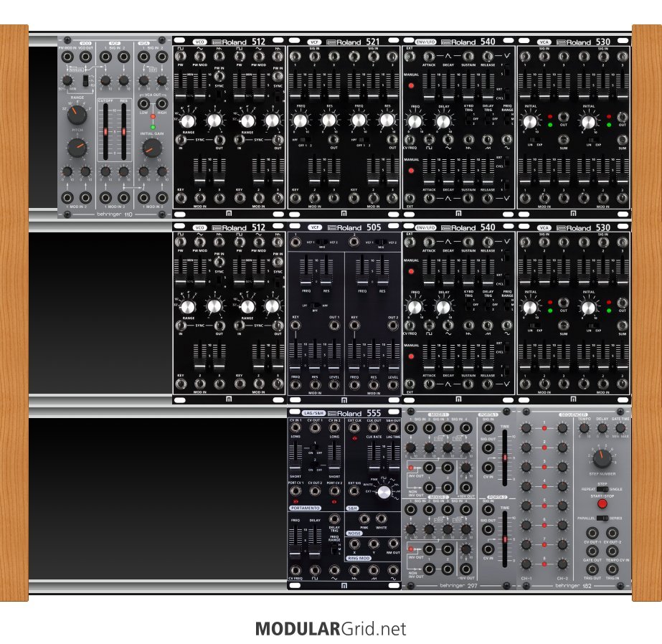
Task: Click the RES slider on Behringer 110
Action: pyautogui.click(x=123, y=132)
